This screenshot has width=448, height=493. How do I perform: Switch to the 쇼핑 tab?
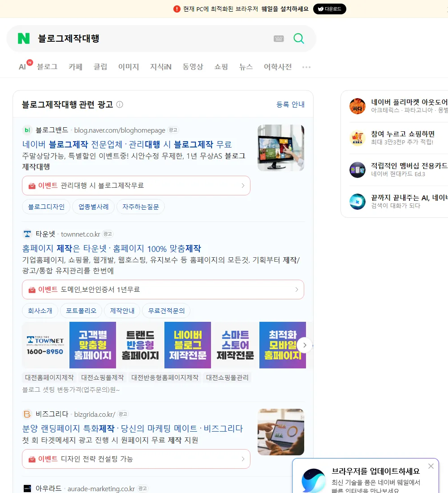pyautogui.click(x=221, y=67)
